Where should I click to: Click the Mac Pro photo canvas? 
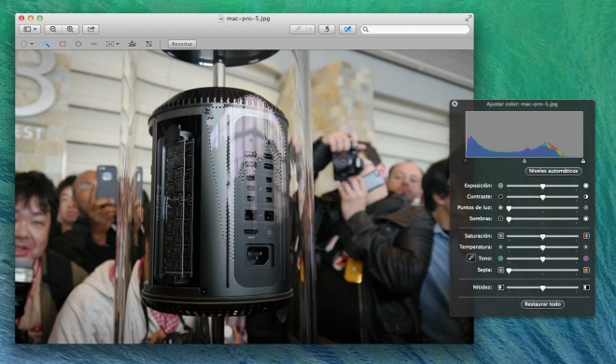click(245, 197)
